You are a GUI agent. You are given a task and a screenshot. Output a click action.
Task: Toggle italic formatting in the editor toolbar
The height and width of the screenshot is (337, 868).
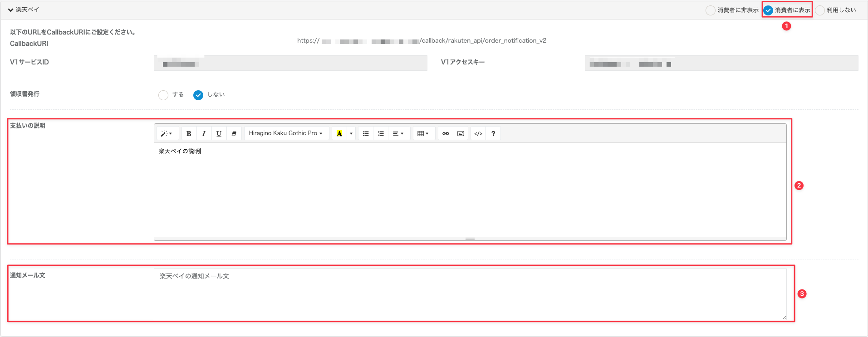[x=204, y=133]
